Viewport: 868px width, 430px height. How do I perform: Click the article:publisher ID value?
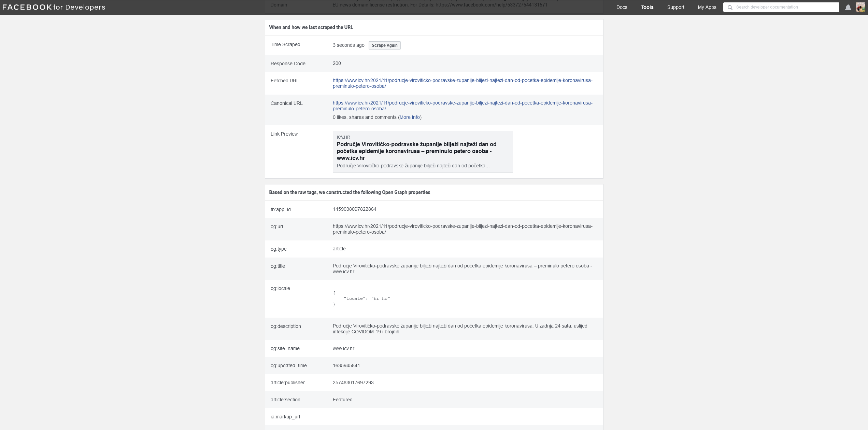(x=353, y=383)
